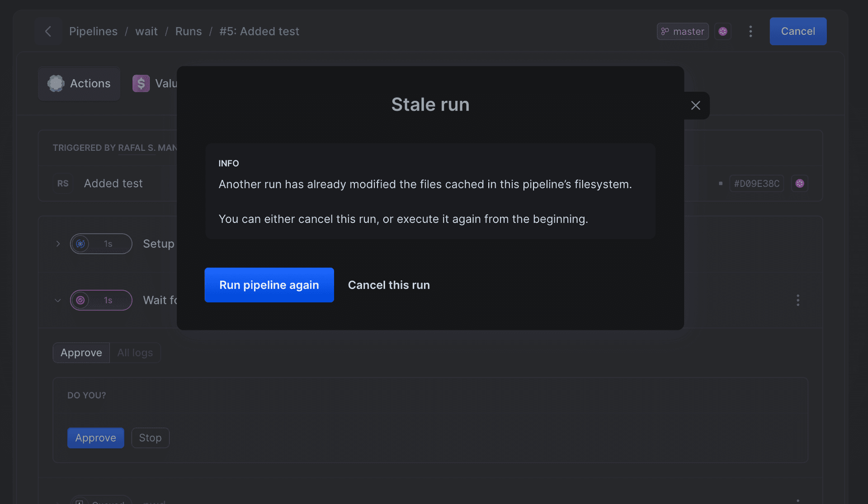Click the Wait action status pill

pos(101,300)
